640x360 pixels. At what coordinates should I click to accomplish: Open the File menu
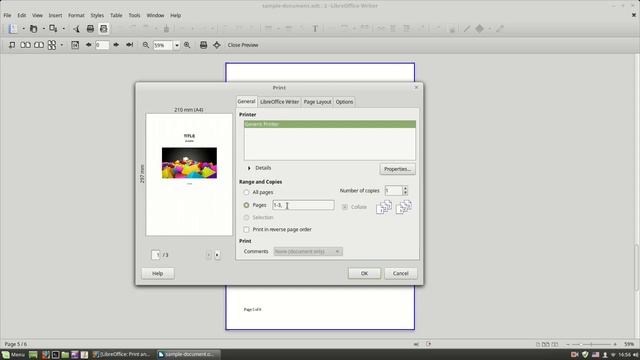pos(7,15)
